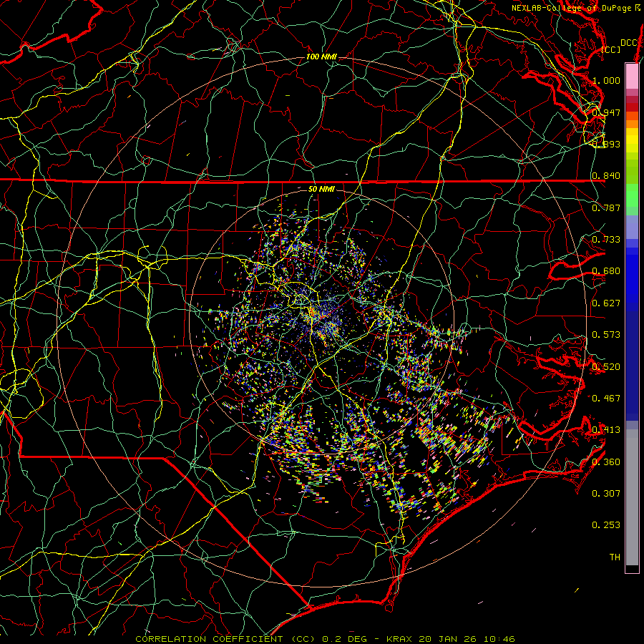Viewport: 644px width, 644px height.
Task: Click the gray segment of the color bar
Action: 632,497
